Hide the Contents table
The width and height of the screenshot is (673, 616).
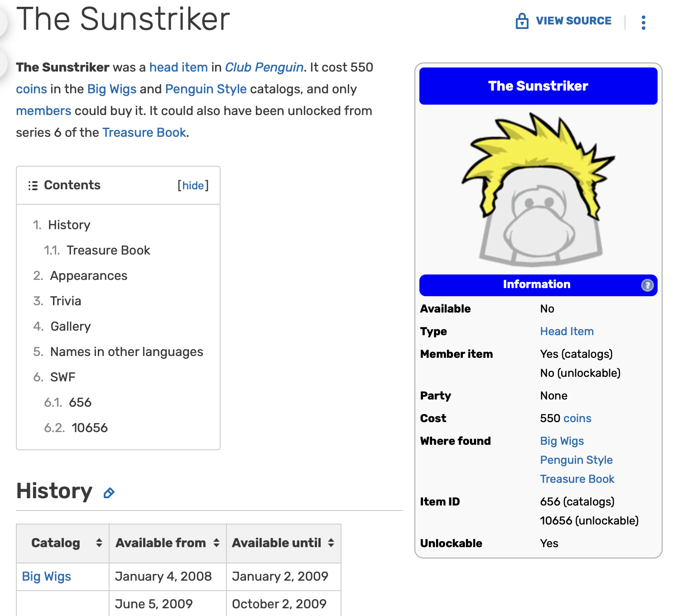coord(193,186)
